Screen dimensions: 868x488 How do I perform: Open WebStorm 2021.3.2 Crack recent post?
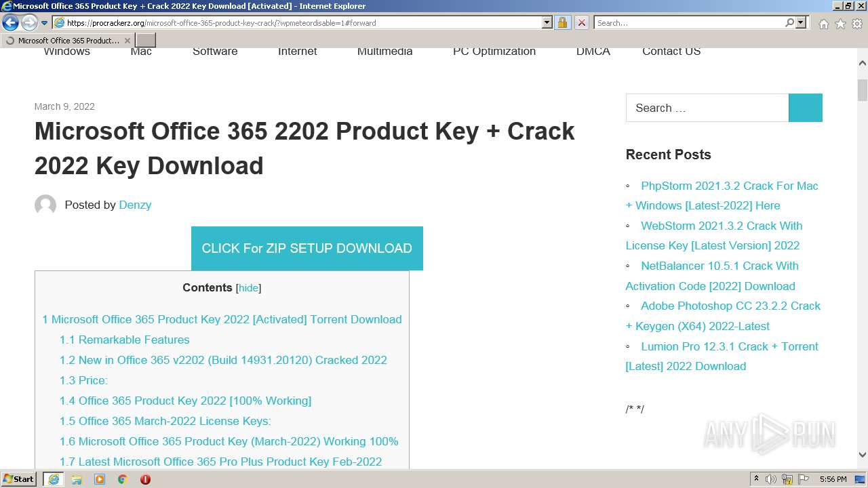[714, 235]
